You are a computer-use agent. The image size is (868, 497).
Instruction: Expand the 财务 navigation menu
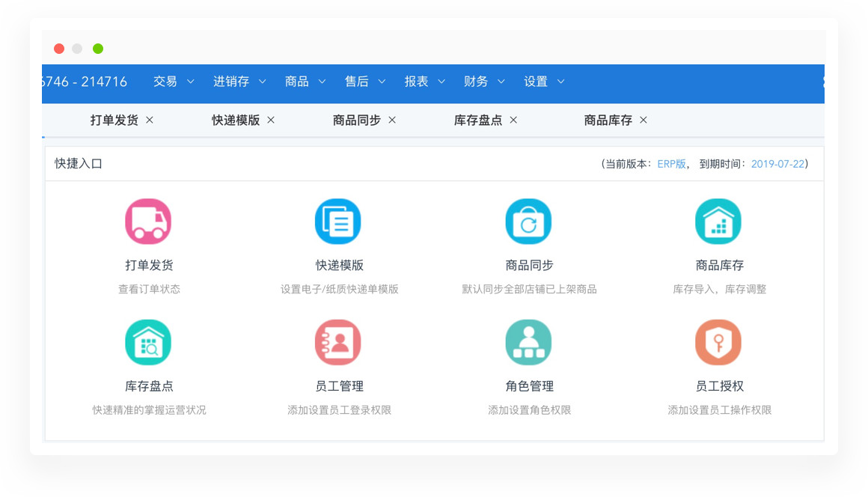484,82
